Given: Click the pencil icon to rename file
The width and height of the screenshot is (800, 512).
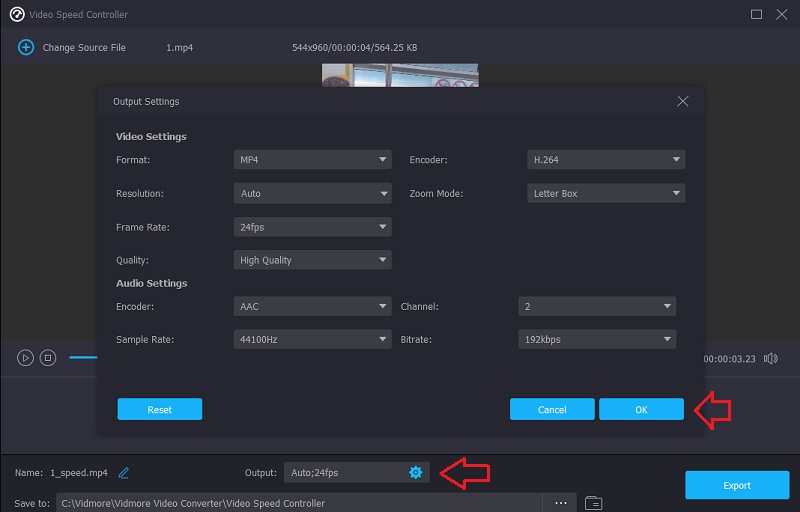Looking at the screenshot, I should pyautogui.click(x=124, y=472).
